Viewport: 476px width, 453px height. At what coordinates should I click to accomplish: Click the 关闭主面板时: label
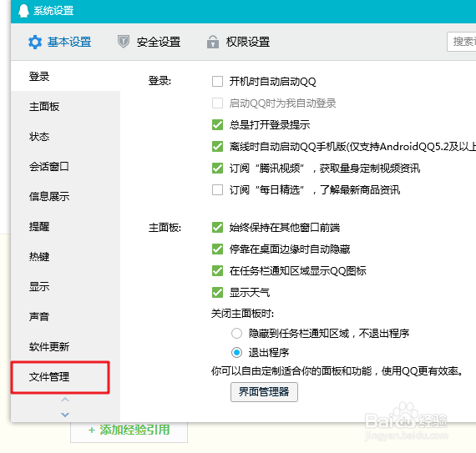(x=242, y=314)
